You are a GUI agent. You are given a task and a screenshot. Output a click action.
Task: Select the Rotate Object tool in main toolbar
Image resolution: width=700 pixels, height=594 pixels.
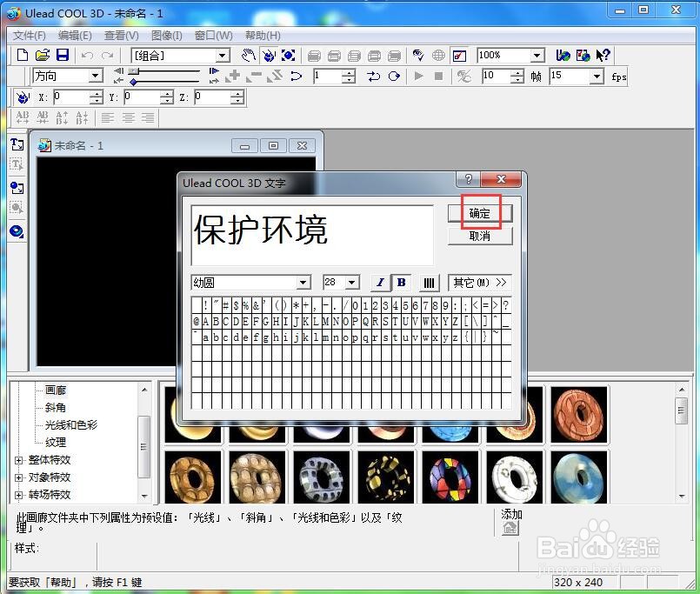point(269,56)
